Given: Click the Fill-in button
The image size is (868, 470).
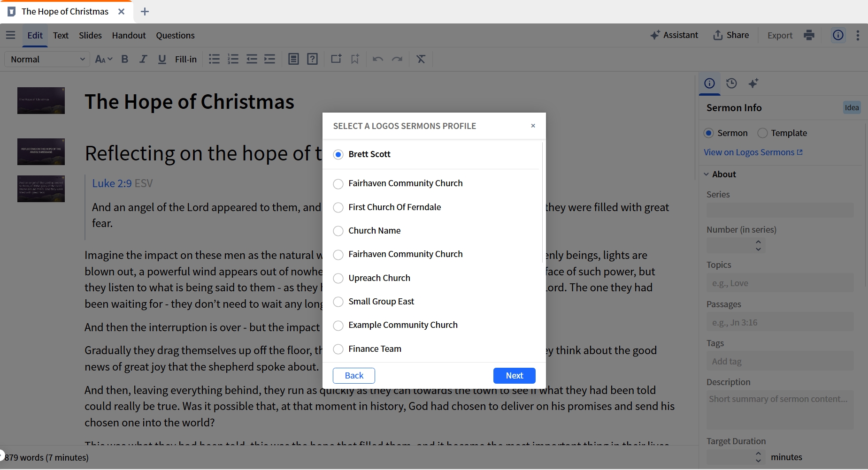Looking at the screenshot, I should 186,59.
